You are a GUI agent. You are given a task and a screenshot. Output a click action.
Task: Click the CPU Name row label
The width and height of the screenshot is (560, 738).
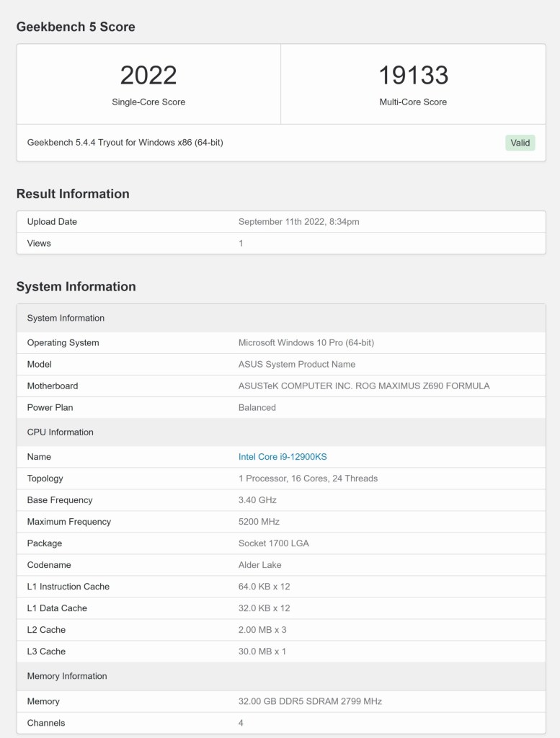pyautogui.click(x=39, y=456)
